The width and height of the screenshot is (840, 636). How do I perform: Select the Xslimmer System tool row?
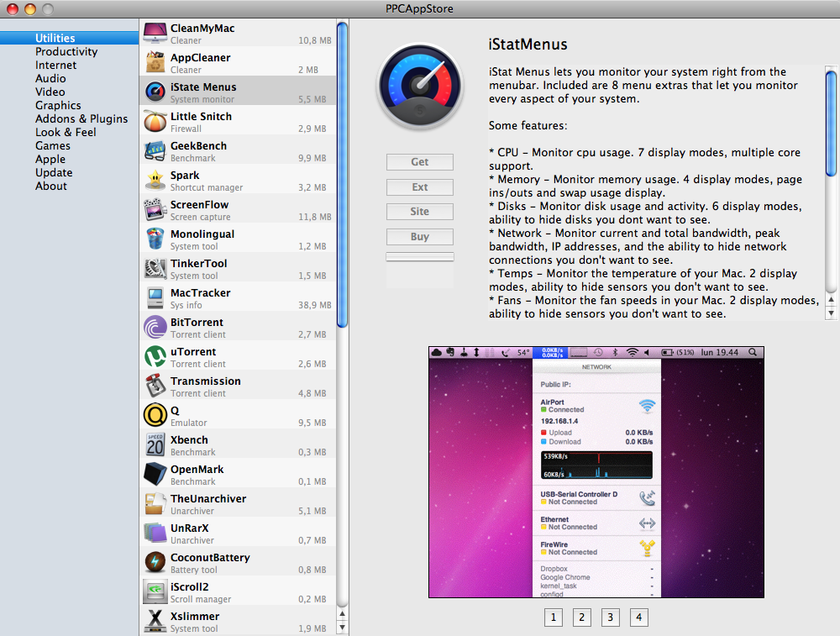[238, 622]
